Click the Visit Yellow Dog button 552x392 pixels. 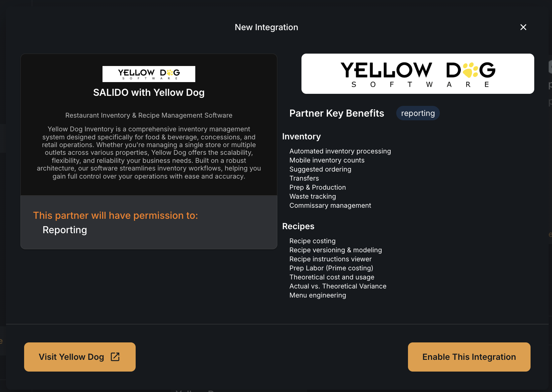[x=80, y=357]
